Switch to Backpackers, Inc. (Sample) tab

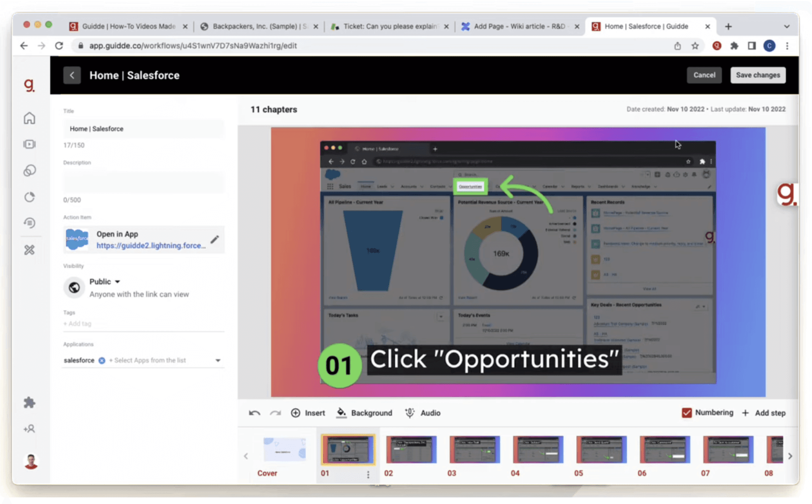(259, 26)
